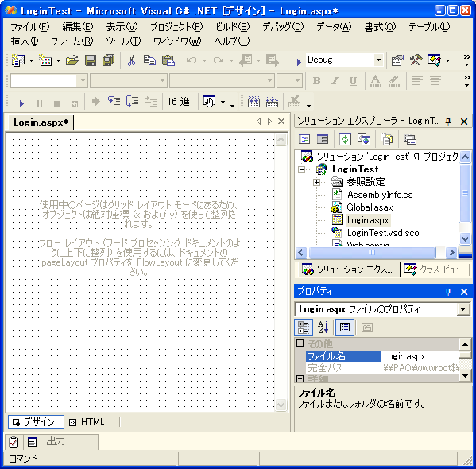Screen dimensions: 476x469
Task: Select AssemblyInfo.cs in the solution tree
Action: [x=380, y=195]
